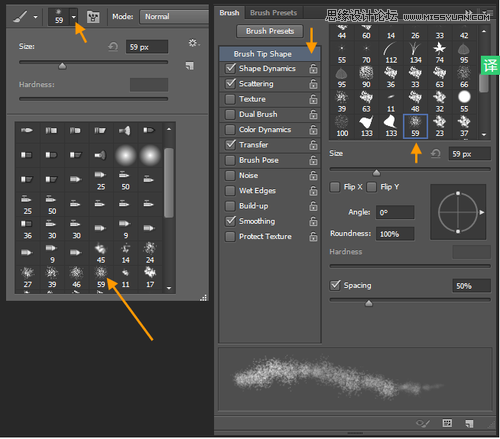Viewport: 500px width, 439px height.
Task: Enable the Dual Brush checkbox
Action: 230,114
